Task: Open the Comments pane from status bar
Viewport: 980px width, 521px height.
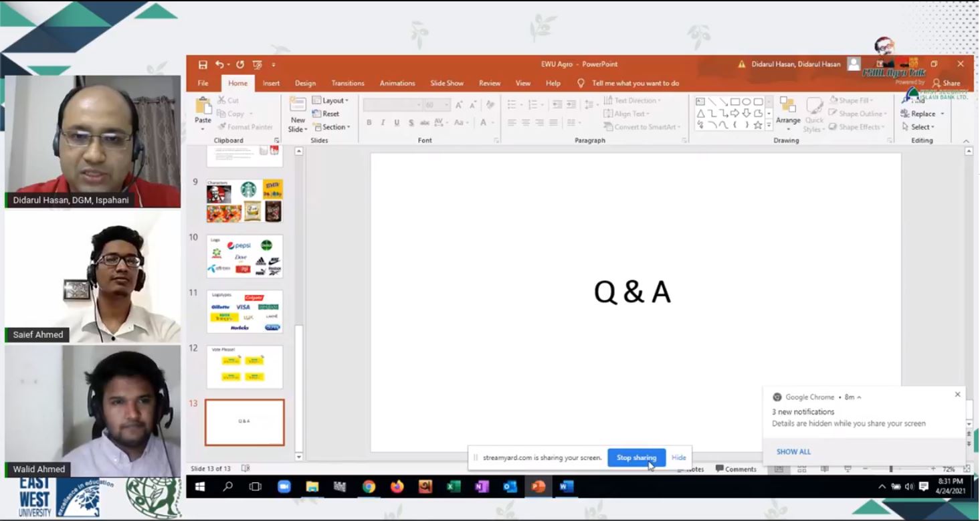Action: [735, 469]
